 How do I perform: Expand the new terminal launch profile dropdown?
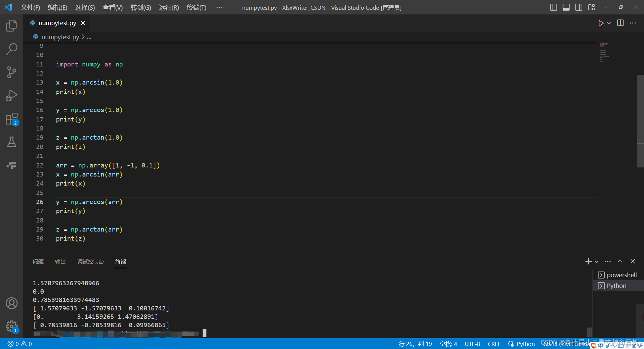(x=596, y=261)
